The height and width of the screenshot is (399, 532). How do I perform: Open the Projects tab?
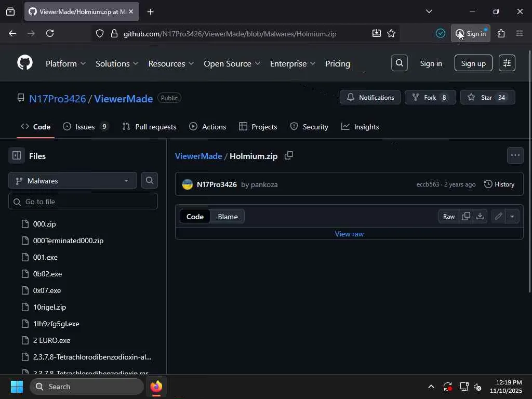tap(258, 127)
